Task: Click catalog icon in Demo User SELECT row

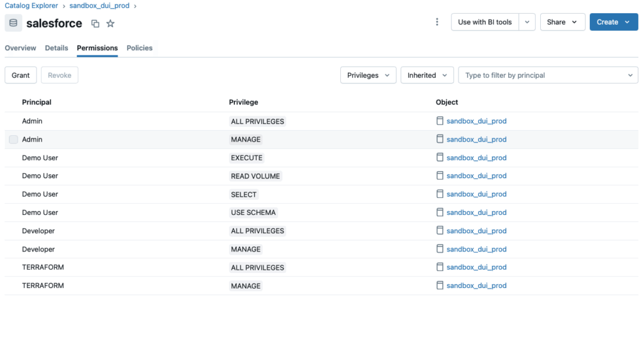Action: [440, 194]
